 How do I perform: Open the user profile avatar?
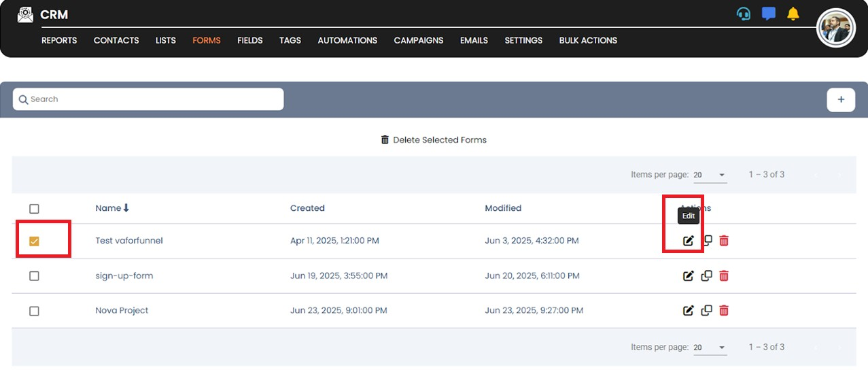tap(835, 28)
